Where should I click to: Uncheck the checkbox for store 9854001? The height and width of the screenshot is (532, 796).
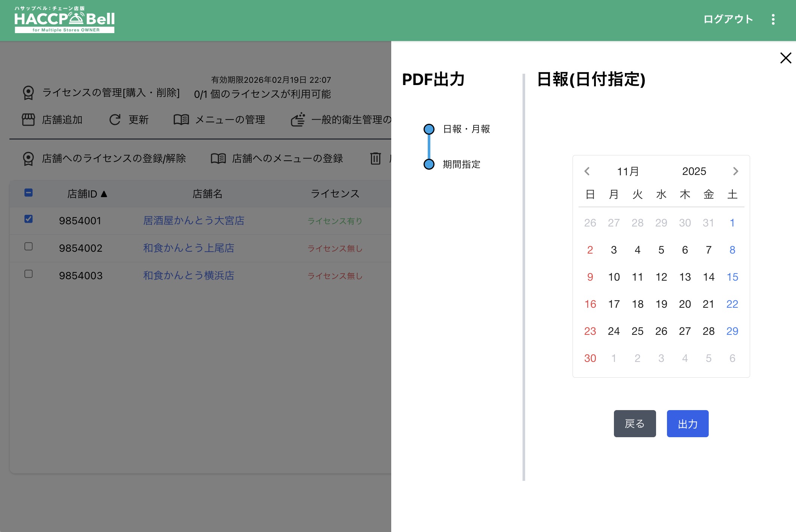[29, 219]
